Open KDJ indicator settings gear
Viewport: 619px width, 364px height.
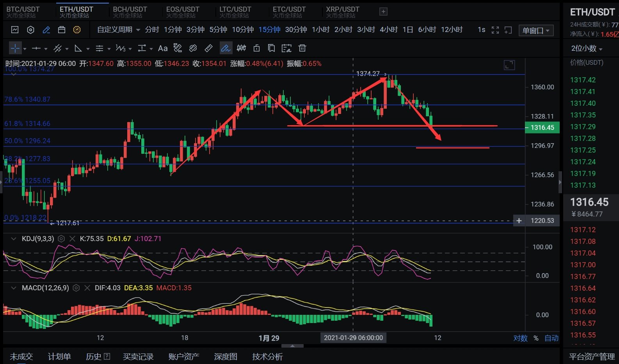pyautogui.click(x=61, y=239)
